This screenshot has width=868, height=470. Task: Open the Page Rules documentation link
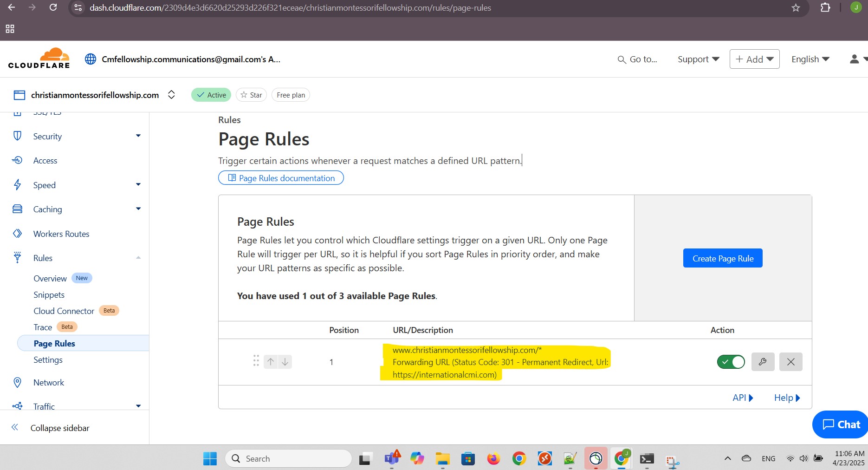pyautogui.click(x=281, y=178)
